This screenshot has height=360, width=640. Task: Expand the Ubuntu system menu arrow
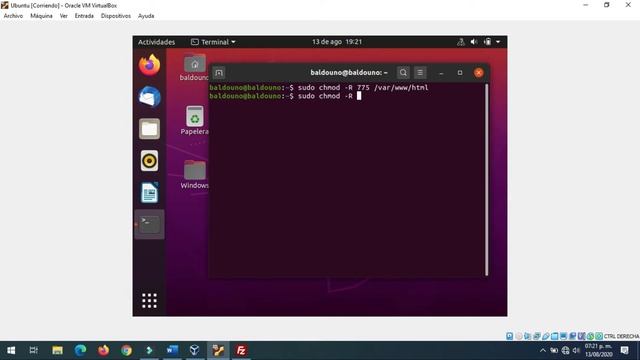point(498,42)
